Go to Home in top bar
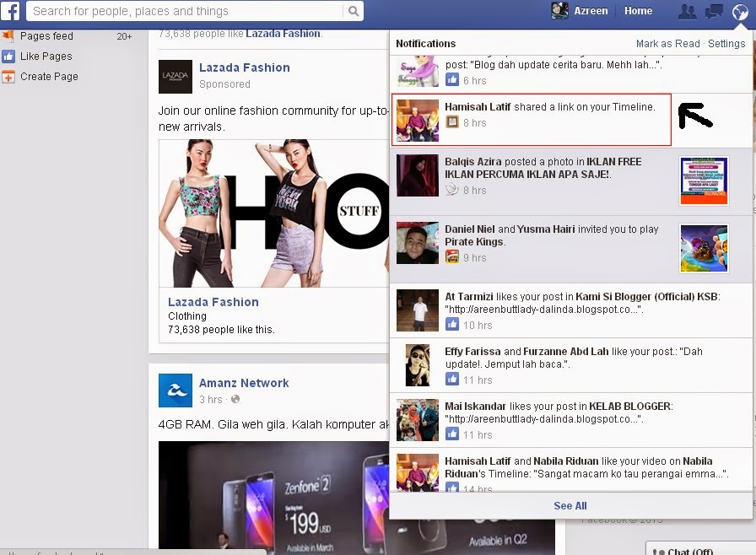Image resolution: width=756 pixels, height=555 pixels. click(638, 11)
